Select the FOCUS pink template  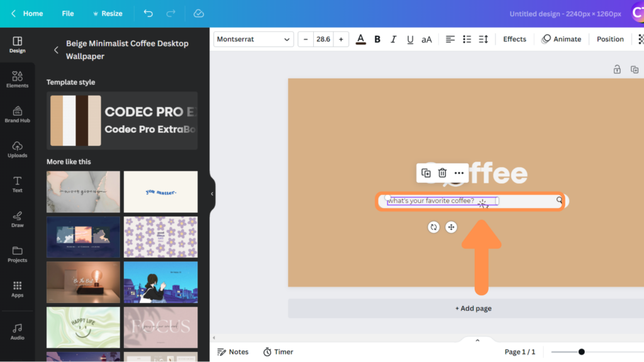160,327
